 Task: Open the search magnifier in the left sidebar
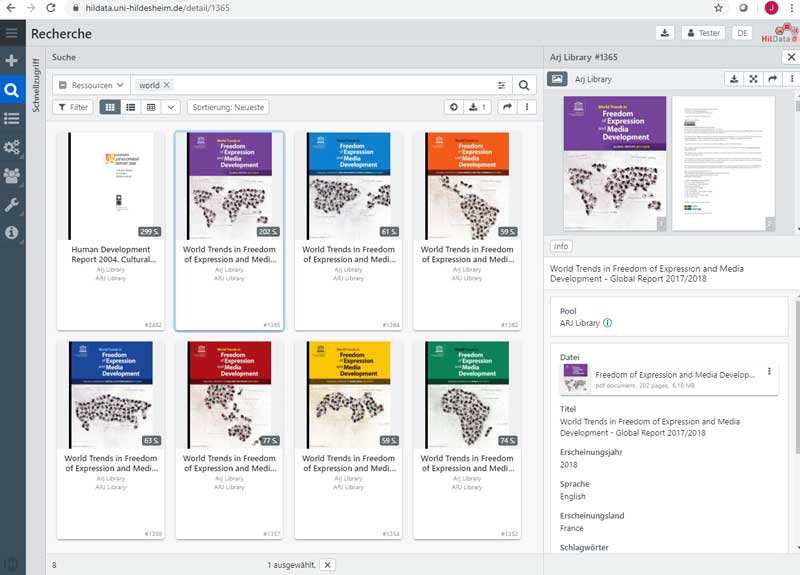click(11, 90)
